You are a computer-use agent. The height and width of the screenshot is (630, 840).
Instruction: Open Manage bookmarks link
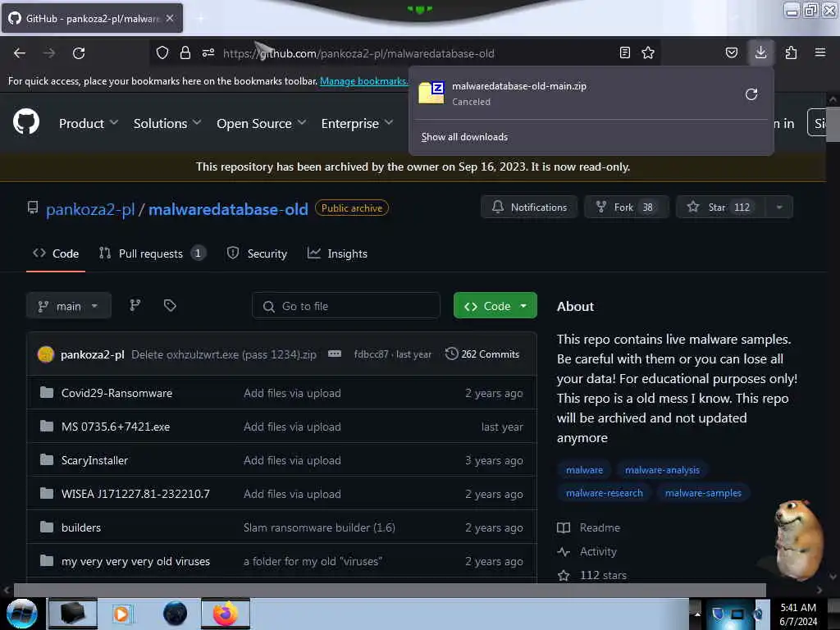coord(363,81)
